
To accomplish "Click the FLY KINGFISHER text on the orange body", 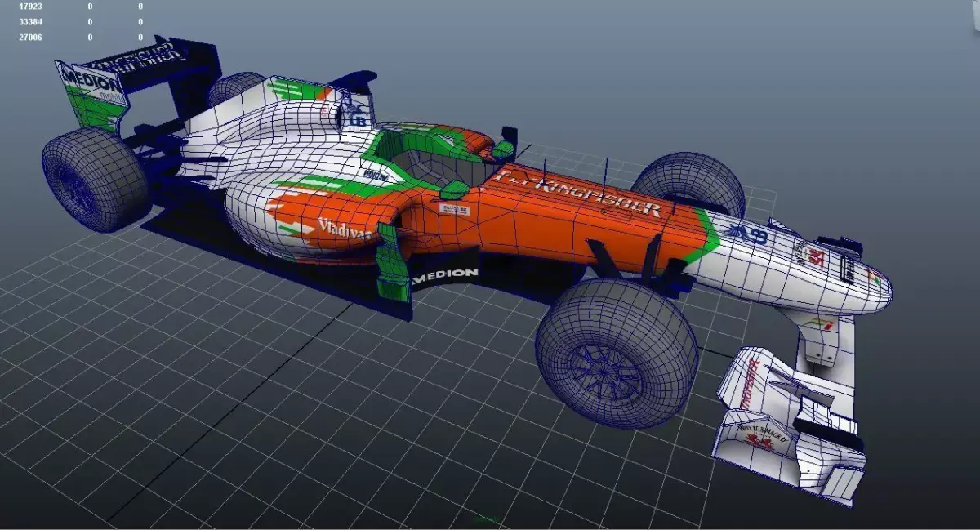I will point(578,193).
